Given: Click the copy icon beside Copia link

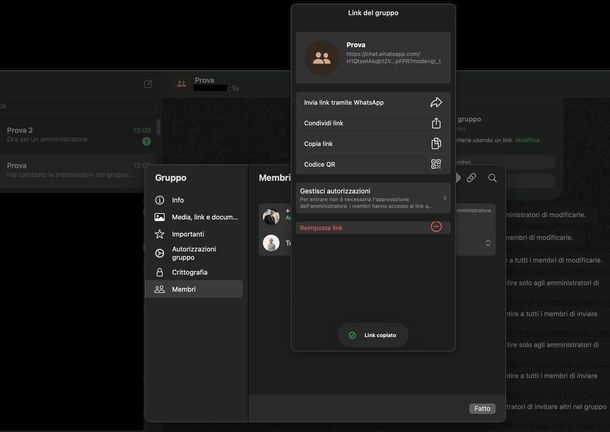Looking at the screenshot, I should click(x=436, y=144).
